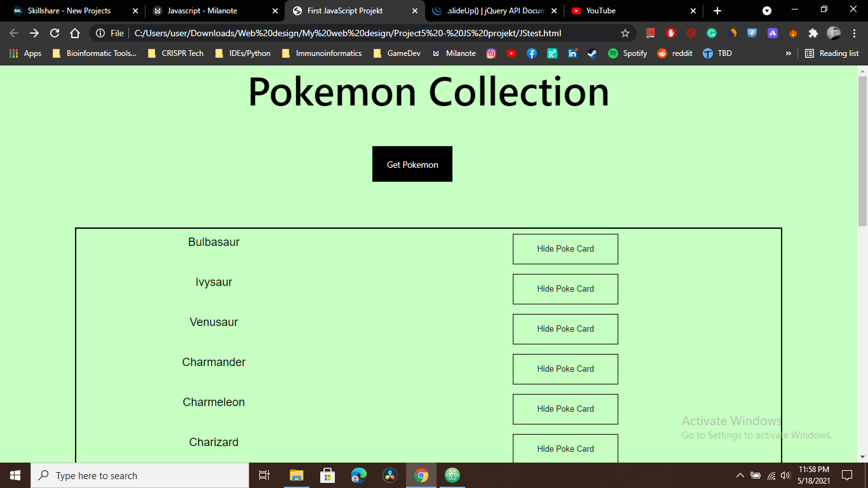
Task: Hide Poke Card for Charizard
Action: [566, 448]
